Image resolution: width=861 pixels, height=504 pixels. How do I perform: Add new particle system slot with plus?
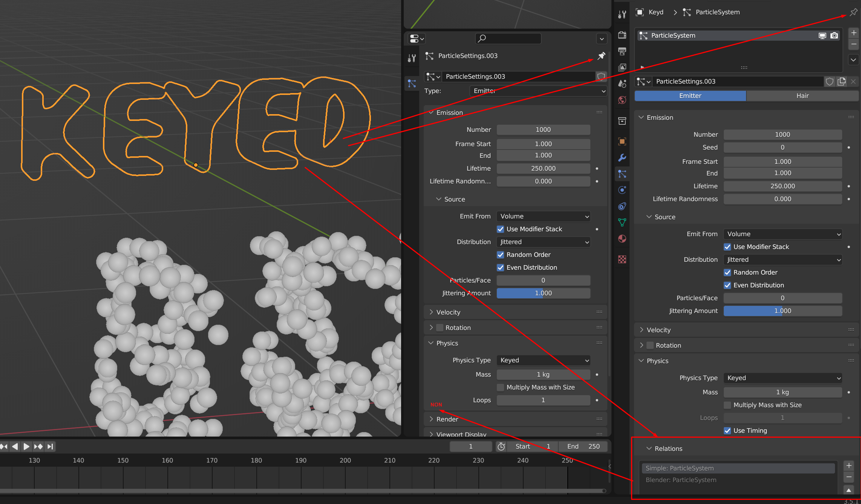click(853, 33)
